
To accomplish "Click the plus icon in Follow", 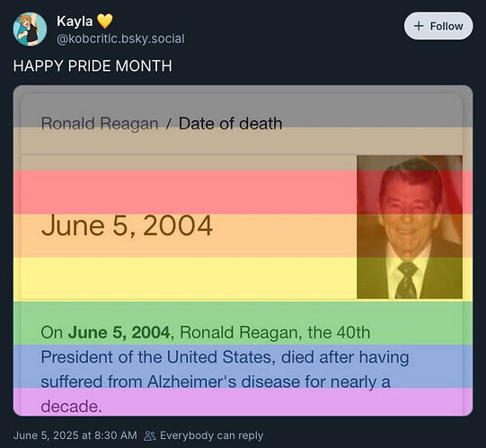I will click(419, 26).
